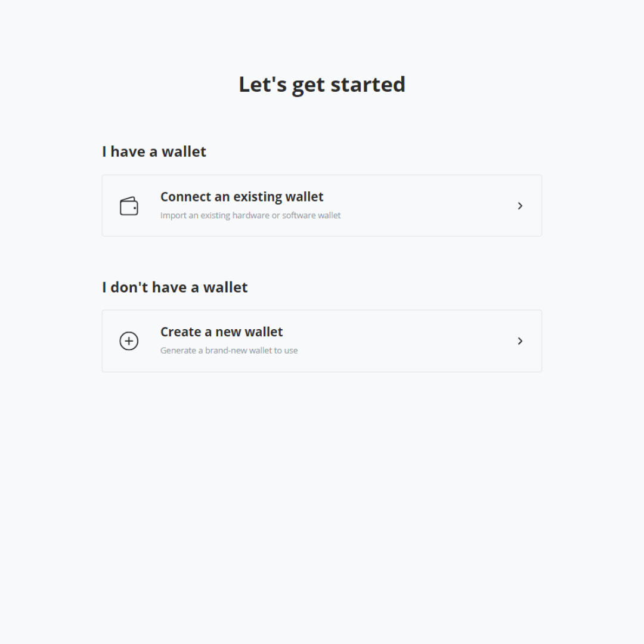
Task: Click the circled plus icon
Action: point(129,341)
